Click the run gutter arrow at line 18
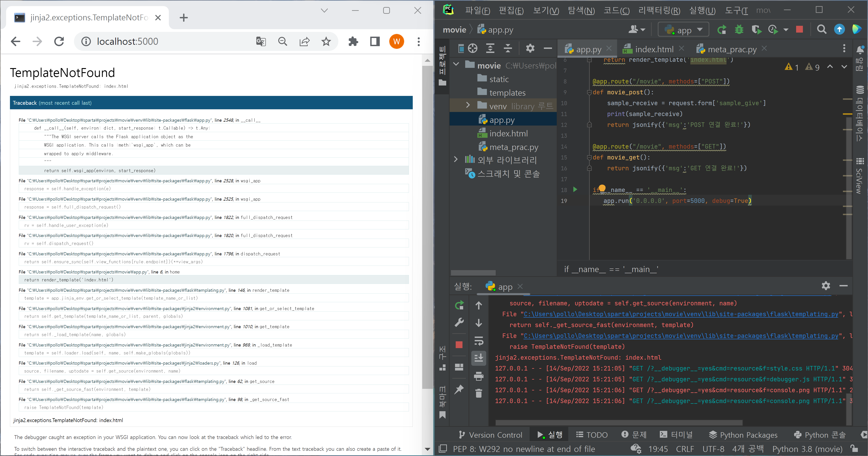This screenshot has height=456, width=868. click(575, 190)
